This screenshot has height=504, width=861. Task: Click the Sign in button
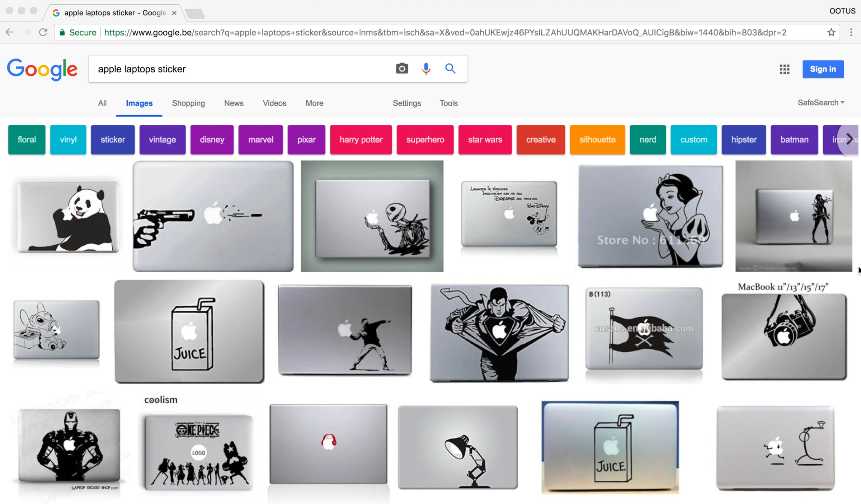tap(823, 69)
